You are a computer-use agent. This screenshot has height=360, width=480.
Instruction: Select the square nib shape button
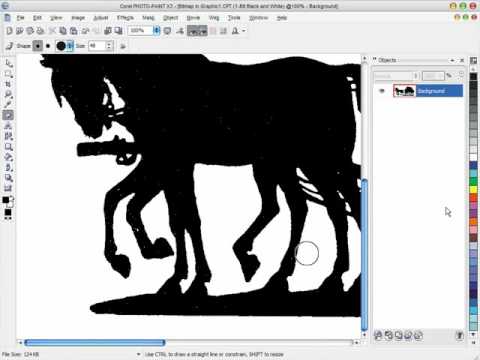click(x=38, y=46)
